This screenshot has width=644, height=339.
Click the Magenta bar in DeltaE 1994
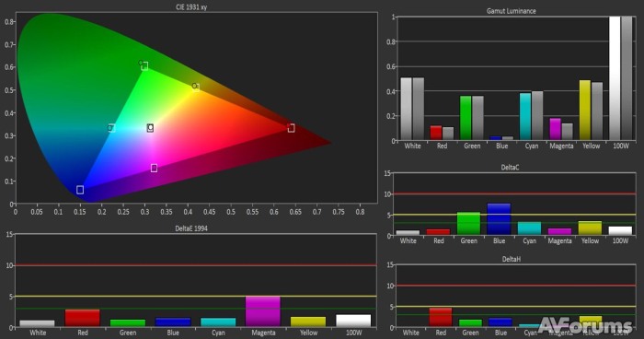(263, 311)
